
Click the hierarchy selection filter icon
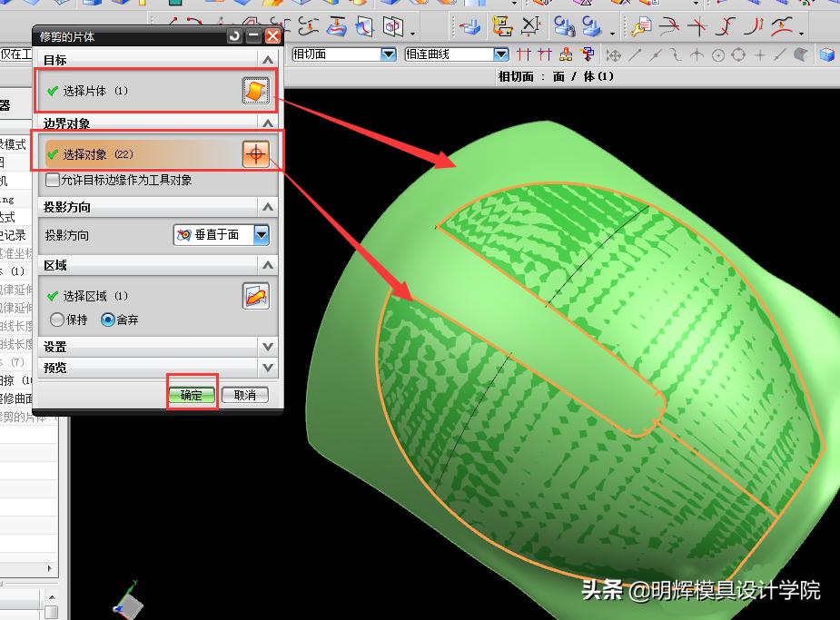pos(566,54)
